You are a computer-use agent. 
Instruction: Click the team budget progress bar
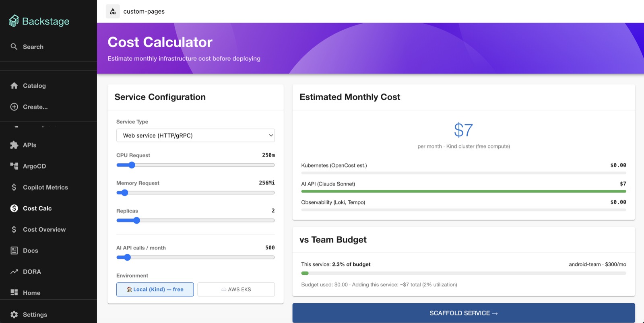[x=464, y=273]
